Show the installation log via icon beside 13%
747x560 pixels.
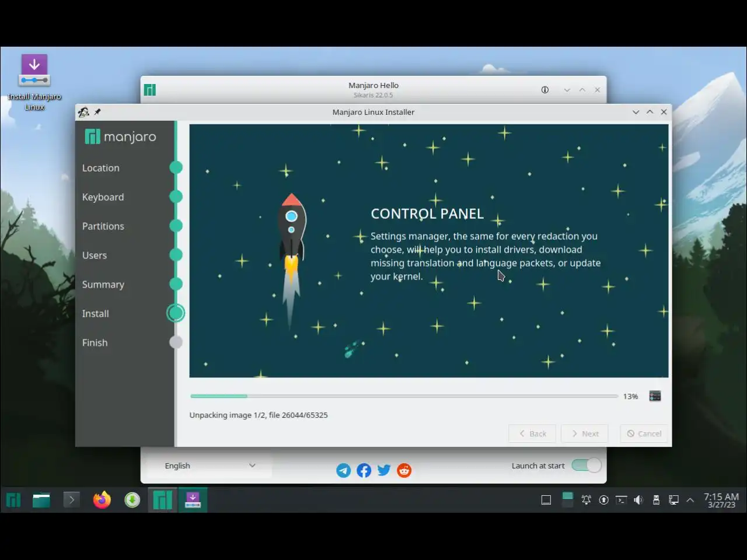click(655, 396)
